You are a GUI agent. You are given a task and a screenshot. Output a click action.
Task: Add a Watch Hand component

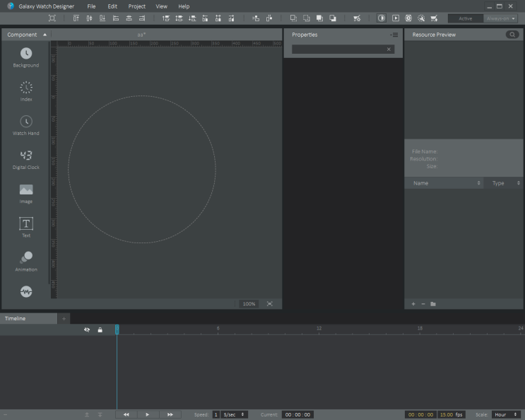click(26, 126)
